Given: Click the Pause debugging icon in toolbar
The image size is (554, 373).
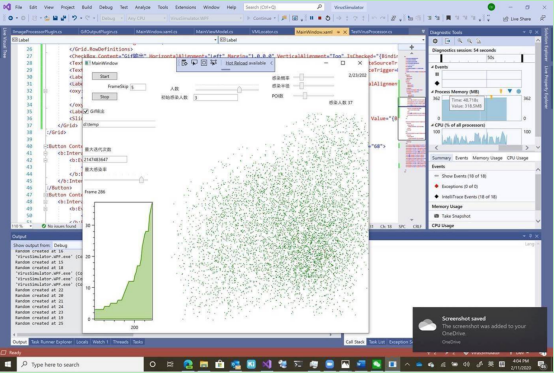Looking at the screenshot, I should click(312, 18).
